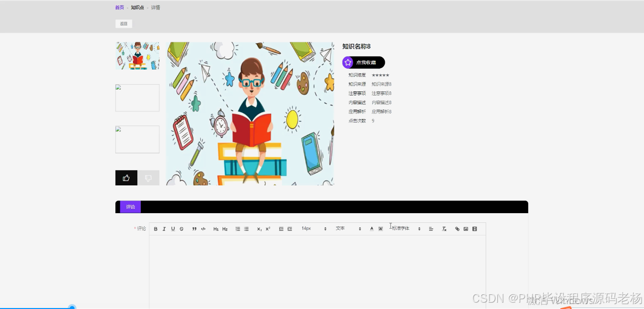Image resolution: width=644 pixels, height=309 pixels.
Task: Select the first cartoon boy thumbnail
Action: coord(137,55)
